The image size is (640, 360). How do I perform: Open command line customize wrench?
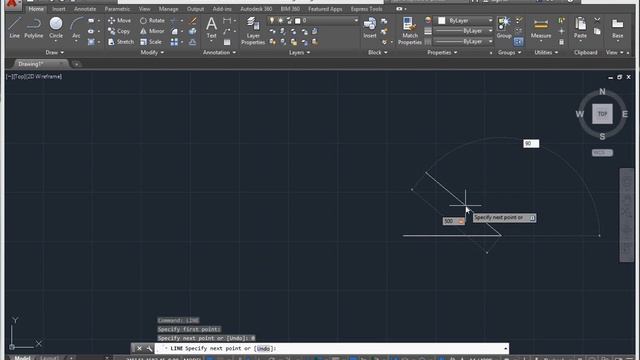click(149, 348)
